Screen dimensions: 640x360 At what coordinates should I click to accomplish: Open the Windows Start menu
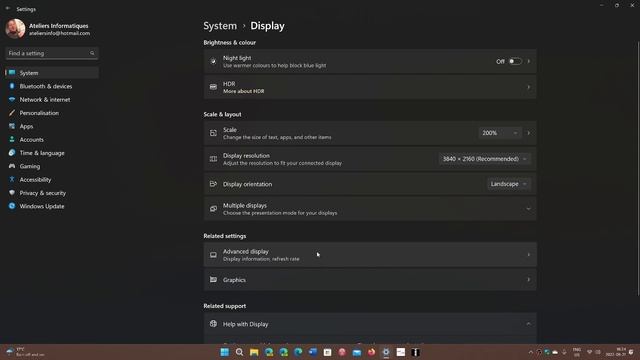coord(224,352)
